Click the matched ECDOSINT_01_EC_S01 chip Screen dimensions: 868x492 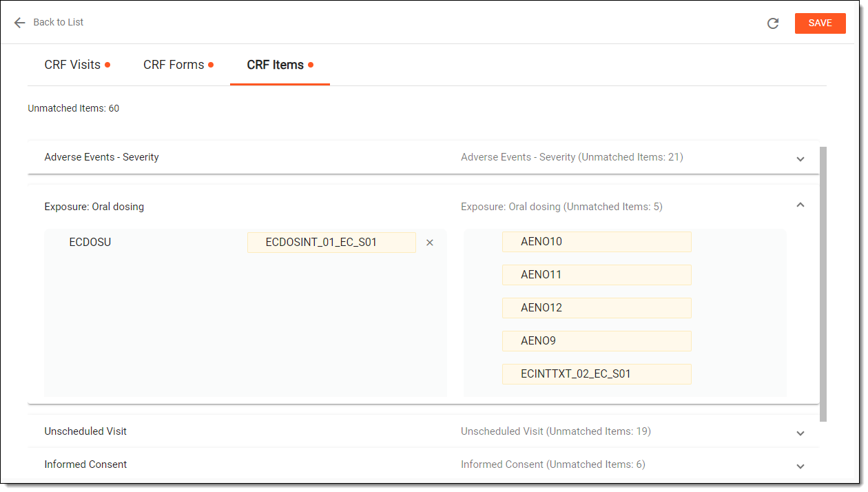(331, 243)
